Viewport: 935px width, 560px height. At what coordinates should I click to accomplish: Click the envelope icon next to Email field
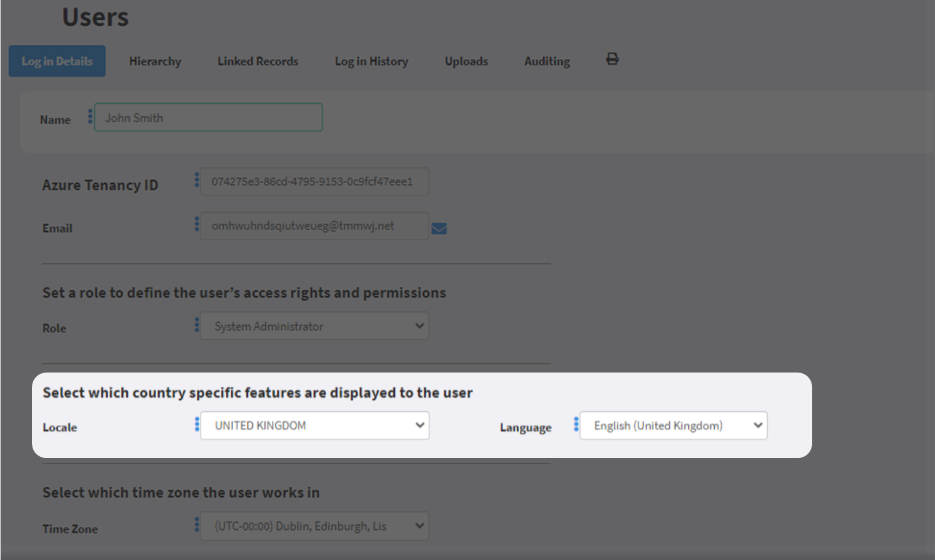[439, 229]
